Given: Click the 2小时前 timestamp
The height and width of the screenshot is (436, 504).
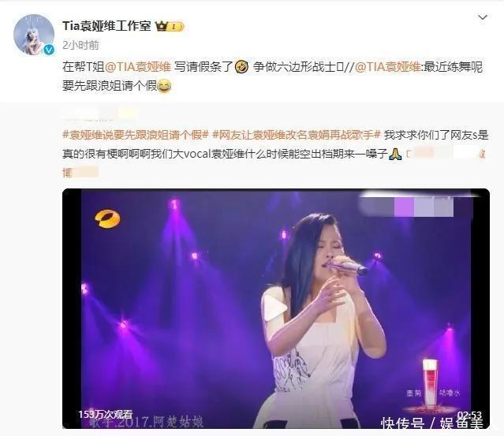Looking at the screenshot, I should pyautogui.click(x=80, y=45).
